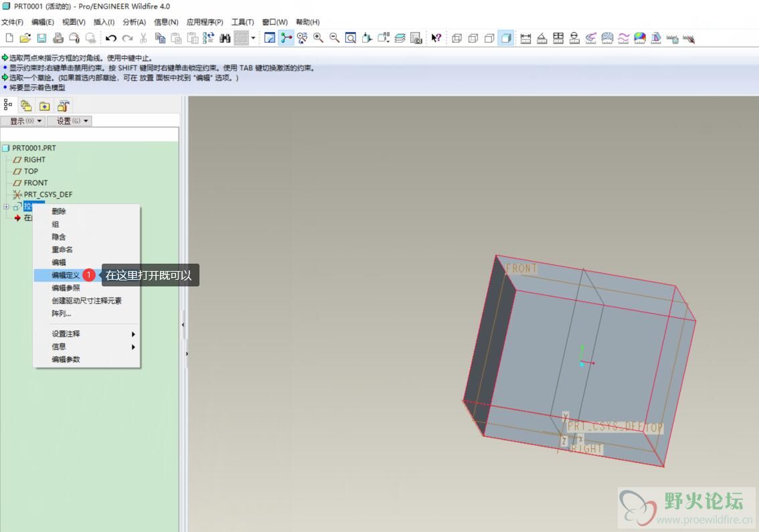Click the Refit to screen icon
Image resolution: width=759 pixels, height=532 pixels.
click(x=351, y=37)
